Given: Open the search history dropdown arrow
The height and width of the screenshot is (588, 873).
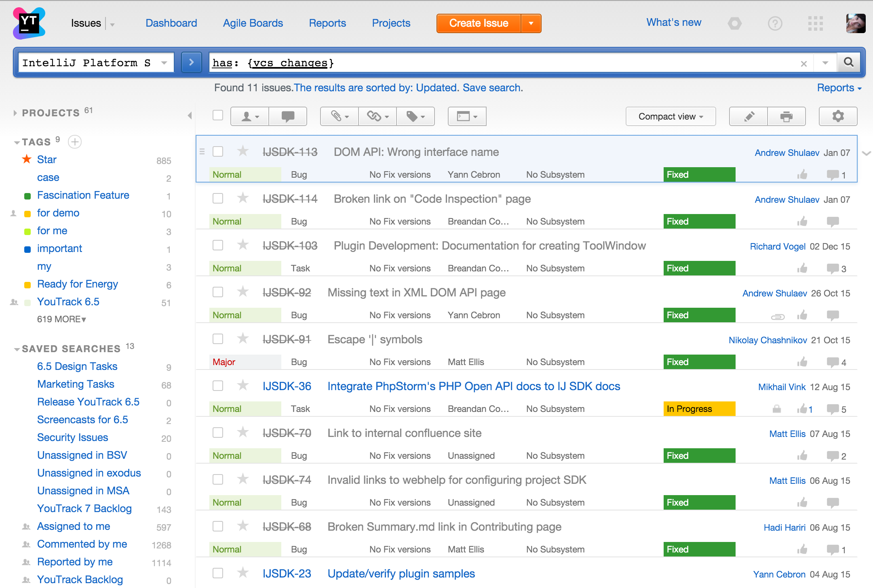Looking at the screenshot, I should point(825,63).
